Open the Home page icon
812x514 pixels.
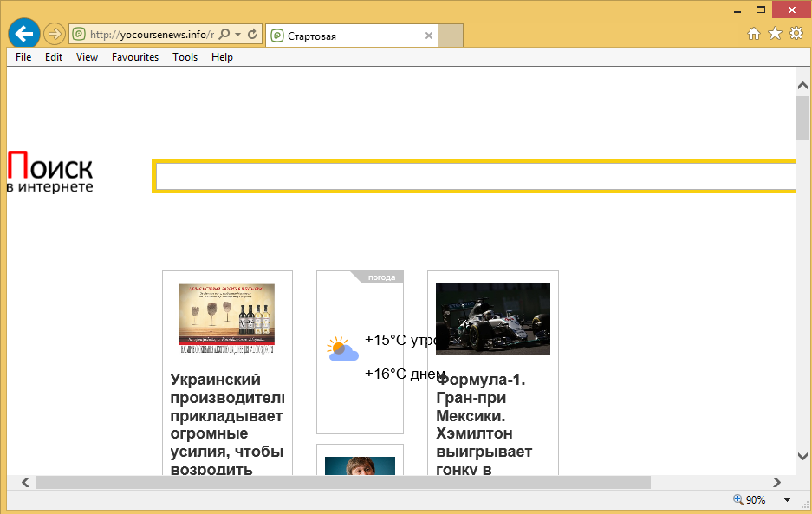(x=754, y=34)
